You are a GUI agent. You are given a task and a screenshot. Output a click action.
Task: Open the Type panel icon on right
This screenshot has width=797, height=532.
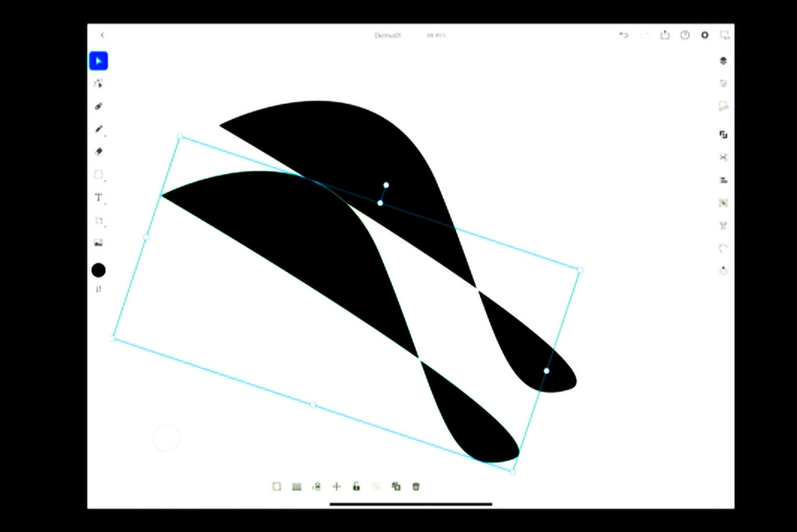point(723,226)
